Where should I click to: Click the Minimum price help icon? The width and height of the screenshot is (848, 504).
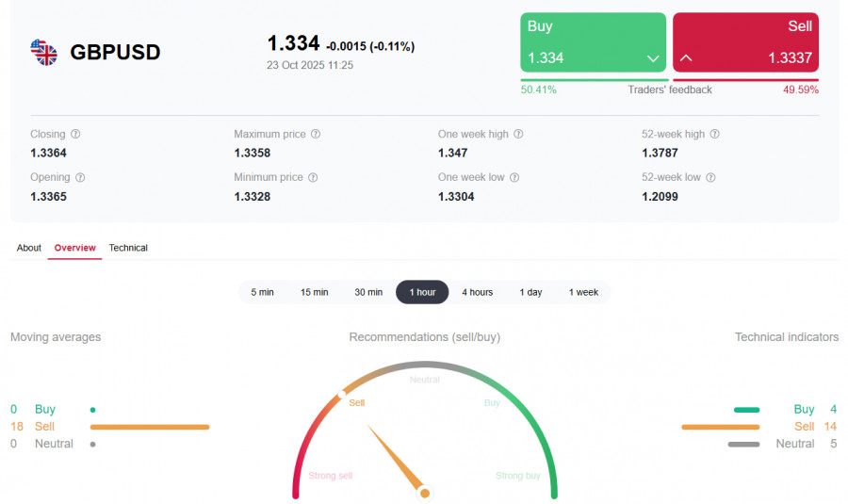(313, 177)
